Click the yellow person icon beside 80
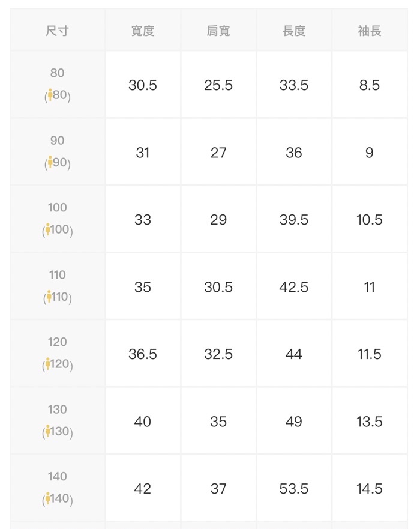 click(x=50, y=95)
